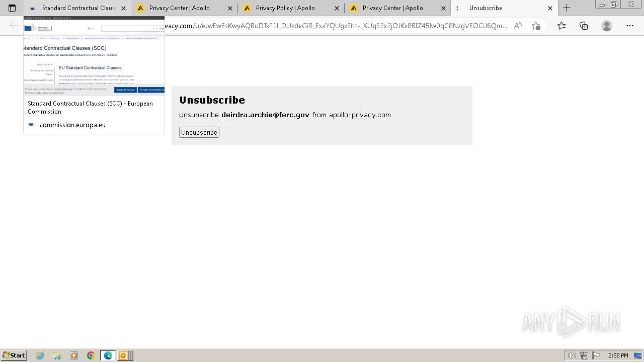Switch to Privacy Policy | Apollo tab
This screenshot has height=362, width=644.
[x=291, y=8]
